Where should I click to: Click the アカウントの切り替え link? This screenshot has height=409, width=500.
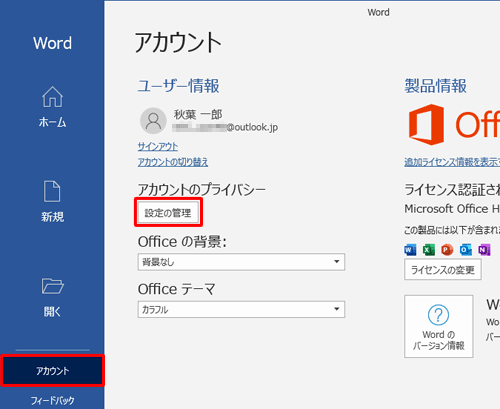(x=173, y=162)
